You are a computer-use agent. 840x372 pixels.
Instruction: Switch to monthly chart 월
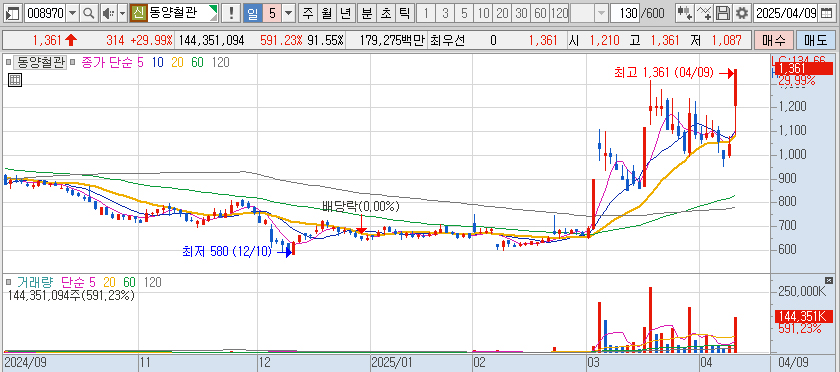[x=326, y=13]
